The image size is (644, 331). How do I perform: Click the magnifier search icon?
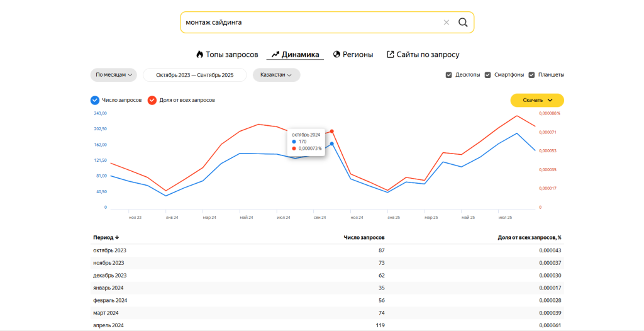point(463,23)
